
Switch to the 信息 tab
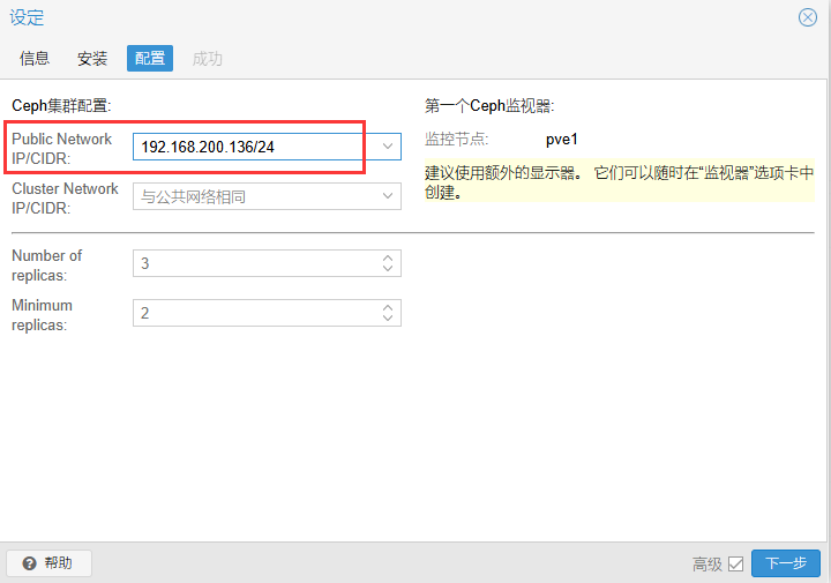[x=35, y=59]
